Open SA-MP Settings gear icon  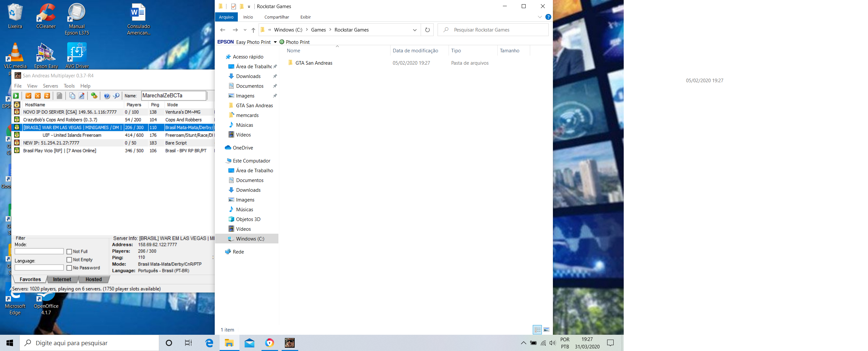pos(94,96)
